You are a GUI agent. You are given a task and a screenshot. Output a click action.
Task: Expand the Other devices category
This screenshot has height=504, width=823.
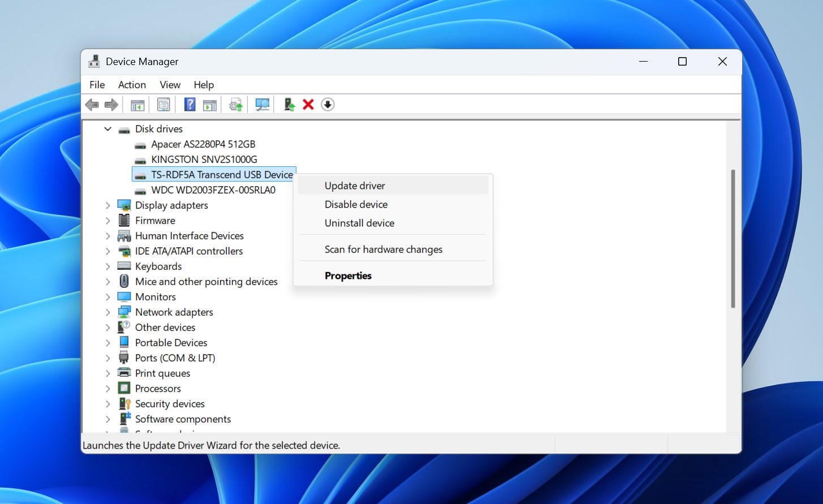107,328
